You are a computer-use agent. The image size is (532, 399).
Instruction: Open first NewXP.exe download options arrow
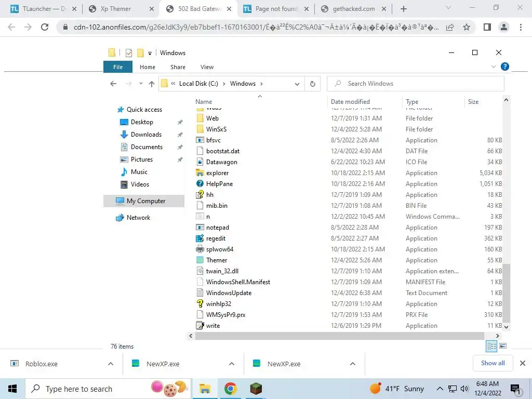pos(232,364)
